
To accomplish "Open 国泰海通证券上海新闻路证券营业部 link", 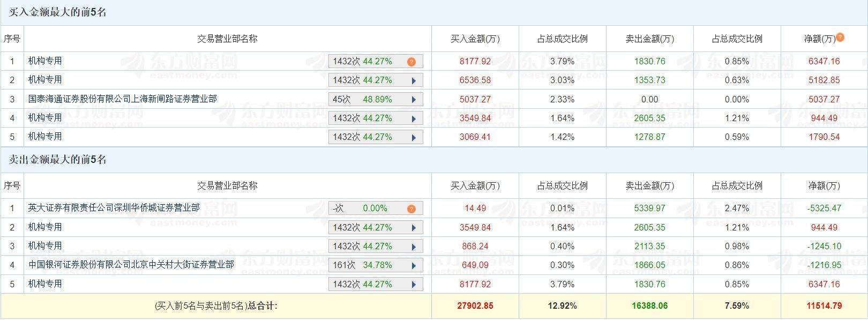I will (123, 99).
